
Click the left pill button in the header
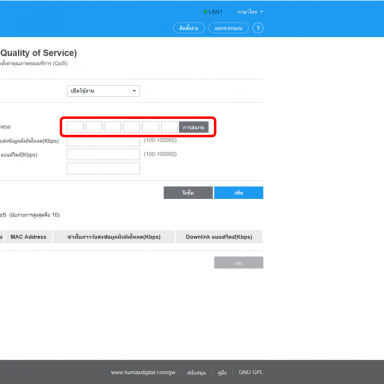click(189, 28)
